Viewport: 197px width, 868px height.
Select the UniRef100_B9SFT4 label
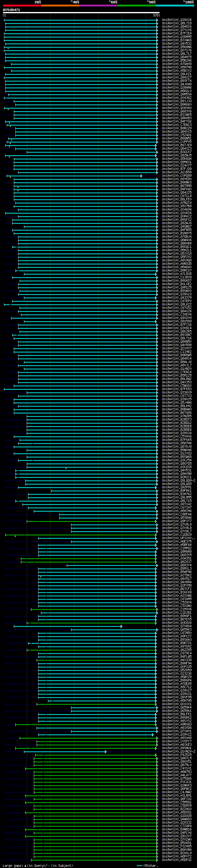pos(177,81)
